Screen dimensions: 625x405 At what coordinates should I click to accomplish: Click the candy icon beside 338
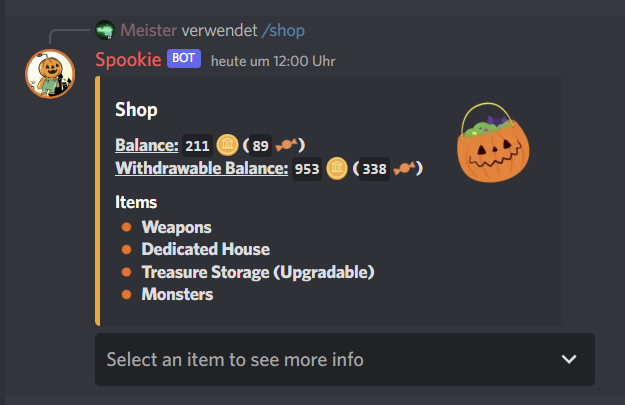tap(404, 168)
